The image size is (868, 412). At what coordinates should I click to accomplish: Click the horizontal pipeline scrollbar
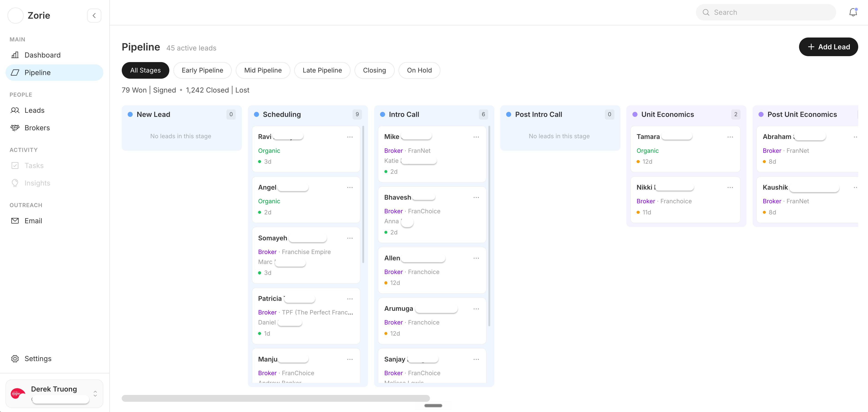click(276, 398)
